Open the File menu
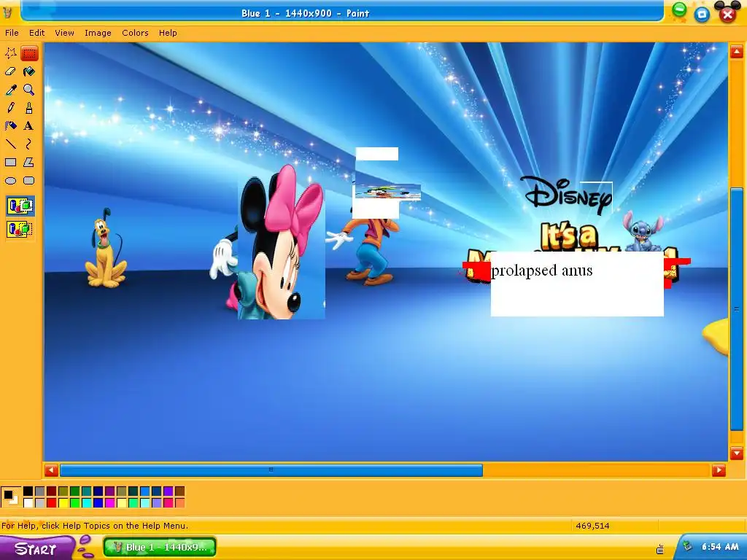This screenshot has height=560, width=747. (x=12, y=33)
